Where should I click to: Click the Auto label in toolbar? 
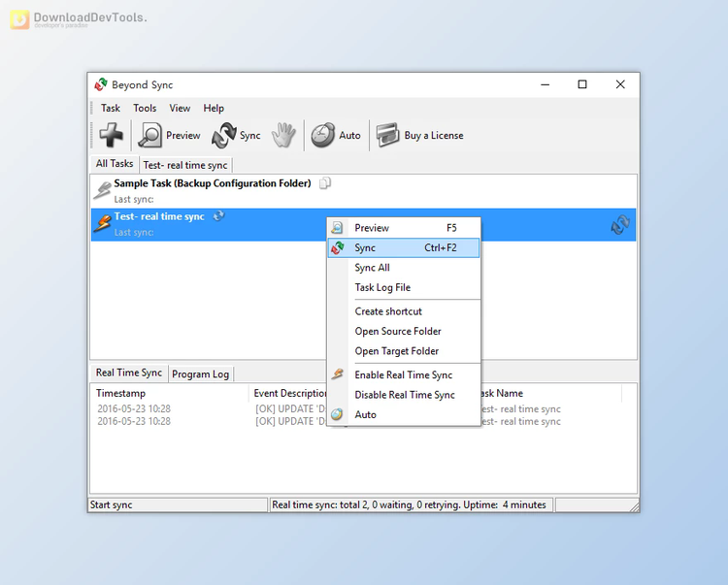click(349, 136)
